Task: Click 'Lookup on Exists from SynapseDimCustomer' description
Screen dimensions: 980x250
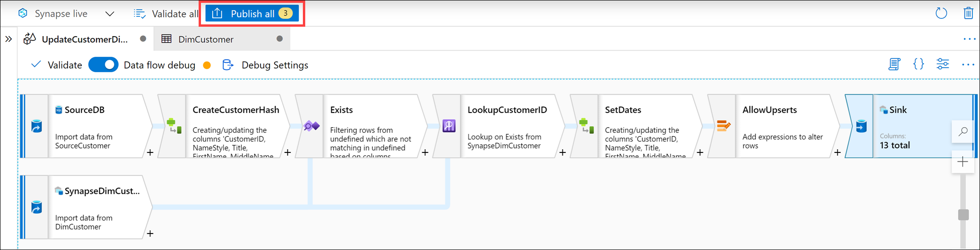Action: [504, 141]
